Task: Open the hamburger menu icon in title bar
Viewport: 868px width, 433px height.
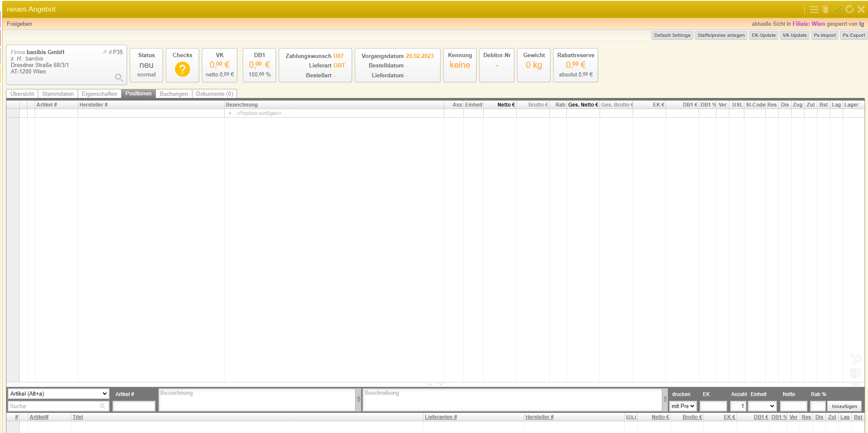Action: (x=814, y=9)
